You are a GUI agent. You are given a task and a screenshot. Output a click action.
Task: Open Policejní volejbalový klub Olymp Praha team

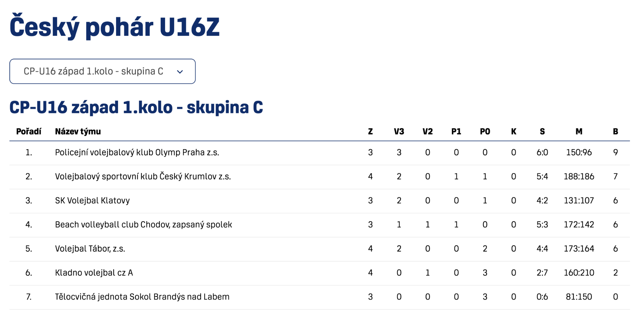(137, 153)
